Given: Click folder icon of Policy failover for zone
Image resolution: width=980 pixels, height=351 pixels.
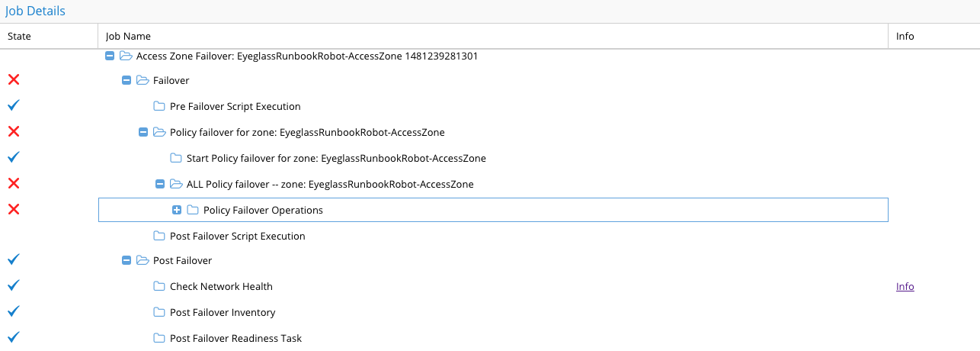Looking at the screenshot, I should pos(159,132).
